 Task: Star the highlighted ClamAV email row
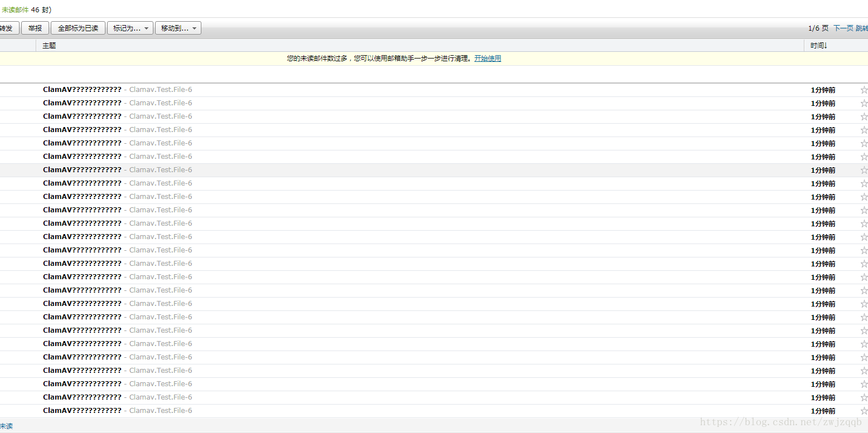click(x=864, y=170)
